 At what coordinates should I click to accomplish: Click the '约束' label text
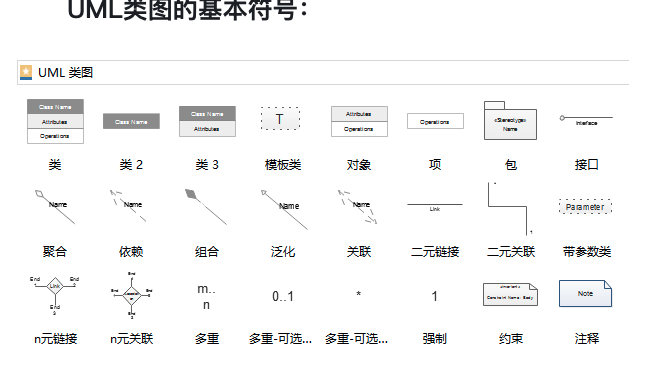[x=511, y=339]
